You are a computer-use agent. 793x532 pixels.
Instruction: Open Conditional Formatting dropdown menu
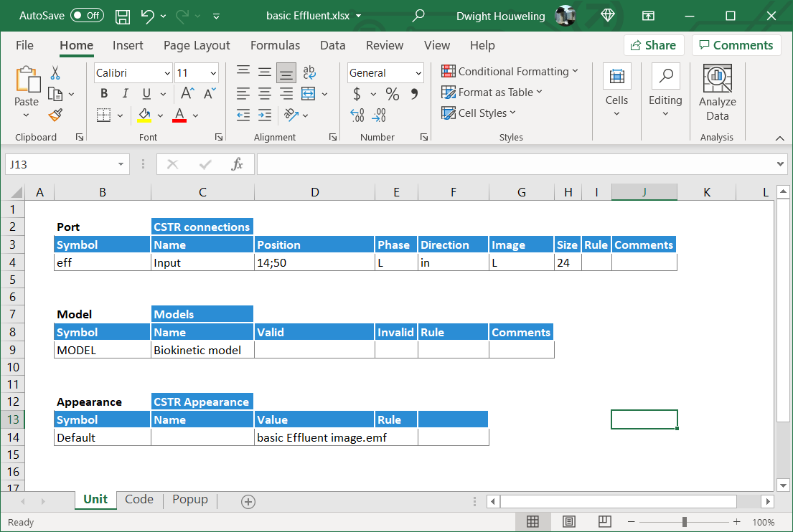(510, 72)
